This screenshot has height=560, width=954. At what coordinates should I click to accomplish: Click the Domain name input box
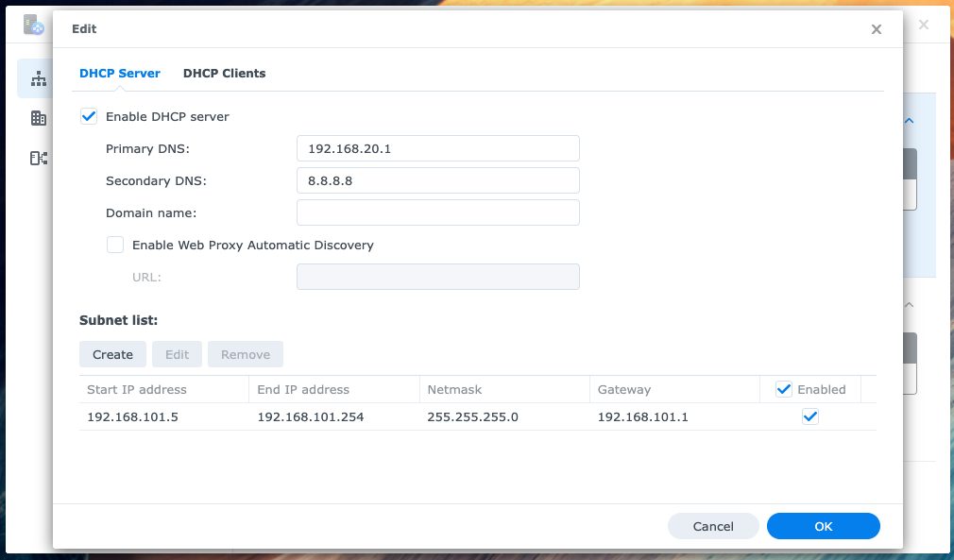(437, 212)
